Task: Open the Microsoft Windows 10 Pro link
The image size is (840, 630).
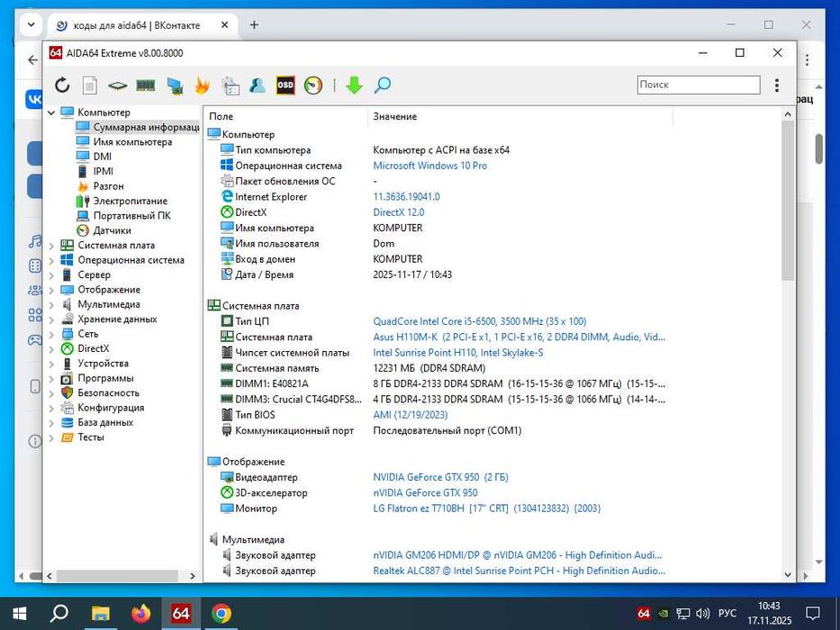Action: click(x=429, y=166)
